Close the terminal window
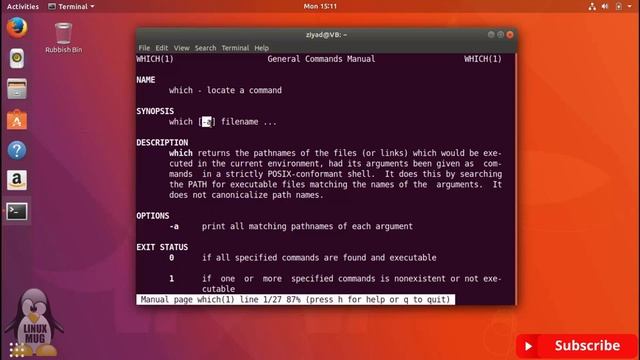The width and height of the screenshot is (640, 360). tap(510, 35)
